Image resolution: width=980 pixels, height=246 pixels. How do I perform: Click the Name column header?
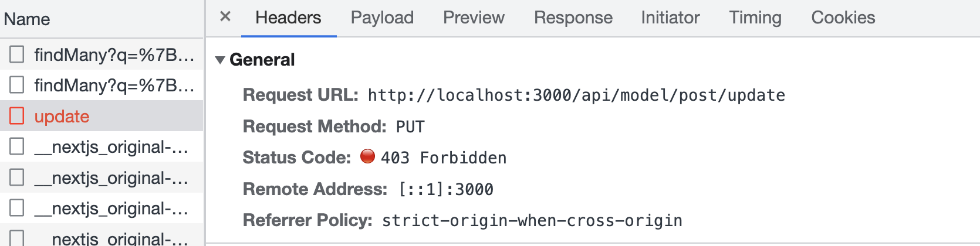coord(27,19)
